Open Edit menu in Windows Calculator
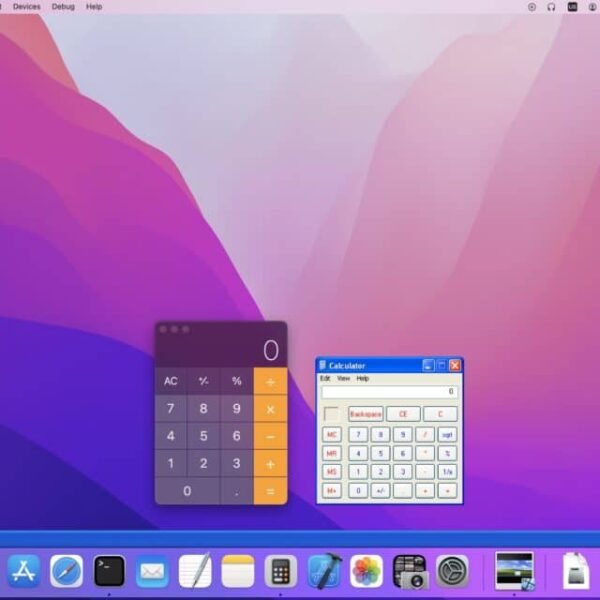The image size is (600, 600). point(325,378)
